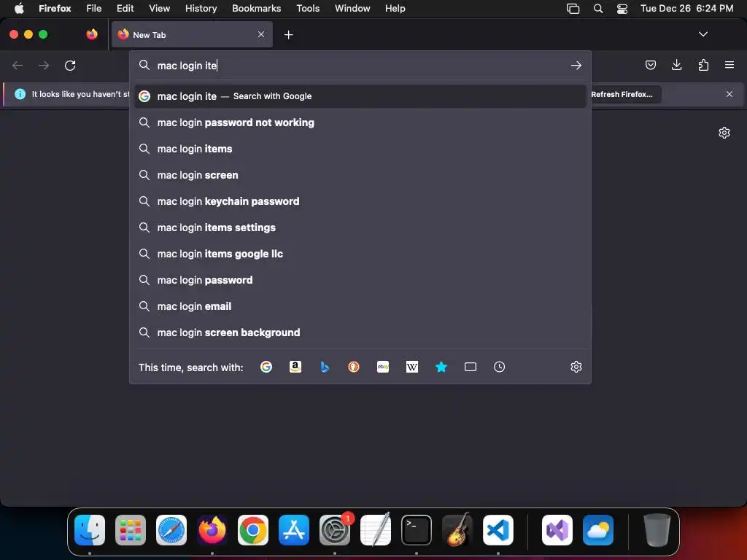747x560 pixels.
Task: Pick suggestion 'mac login items settings'
Action: coord(360,227)
